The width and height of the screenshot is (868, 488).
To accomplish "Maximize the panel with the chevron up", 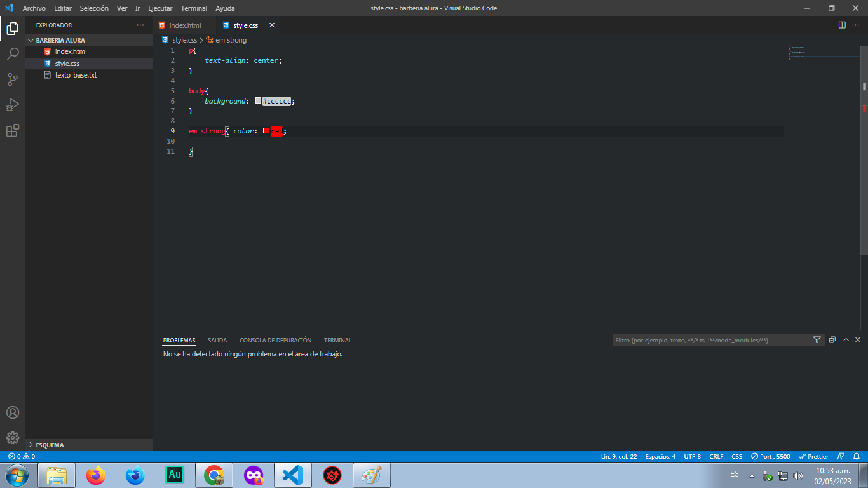I will tap(846, 340).
